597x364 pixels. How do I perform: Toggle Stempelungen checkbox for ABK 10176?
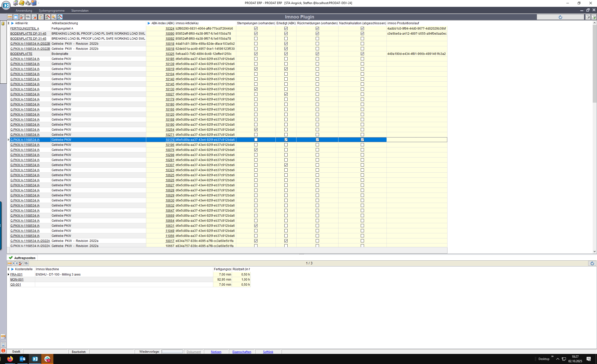[256, 140]
